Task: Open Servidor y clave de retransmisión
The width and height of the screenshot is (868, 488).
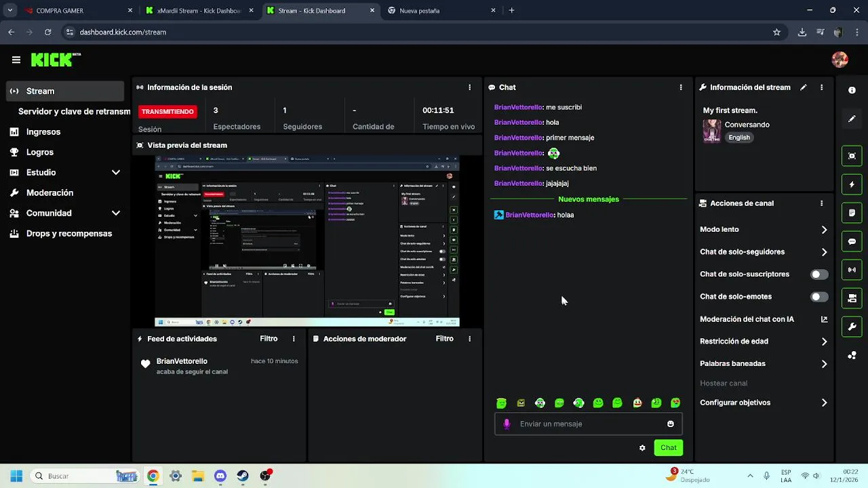Action: [x=74, y=112]
